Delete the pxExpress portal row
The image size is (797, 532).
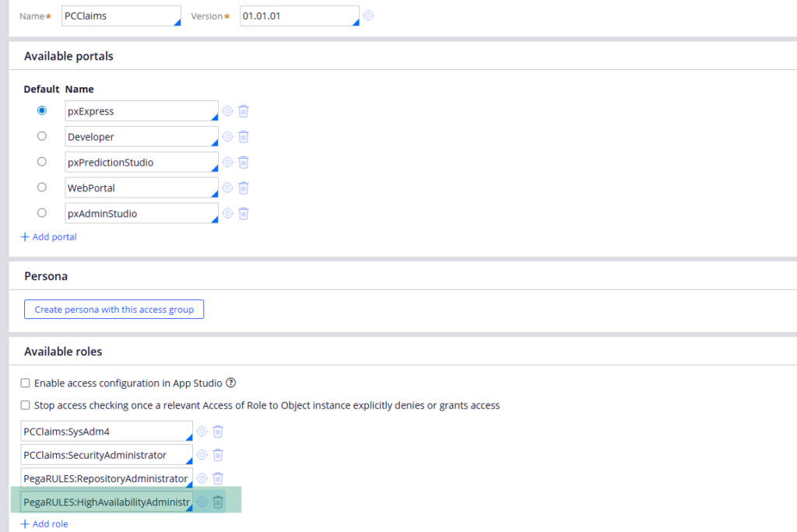(x=244, y=110)
